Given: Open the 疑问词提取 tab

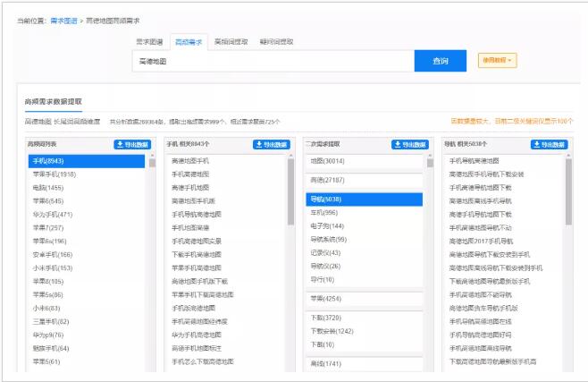Looking at the screenshot, I should (x=276, y=42).
